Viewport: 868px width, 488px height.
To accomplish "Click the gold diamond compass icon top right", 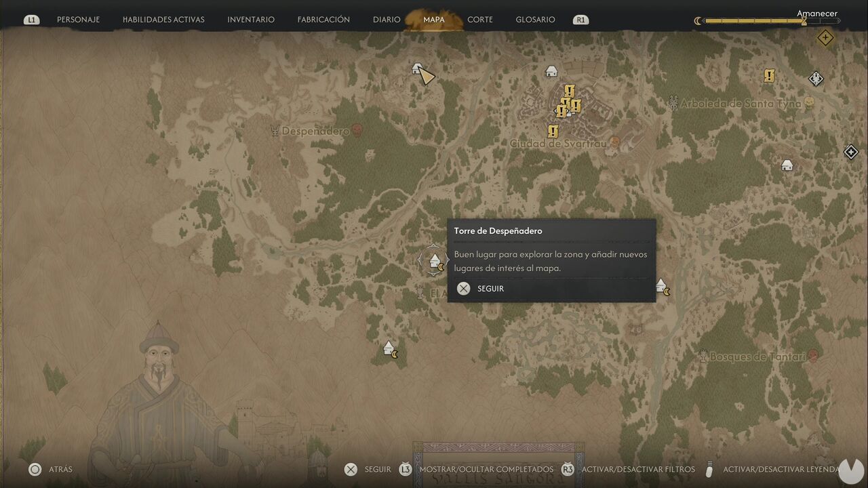I will [x=825, y=38].
